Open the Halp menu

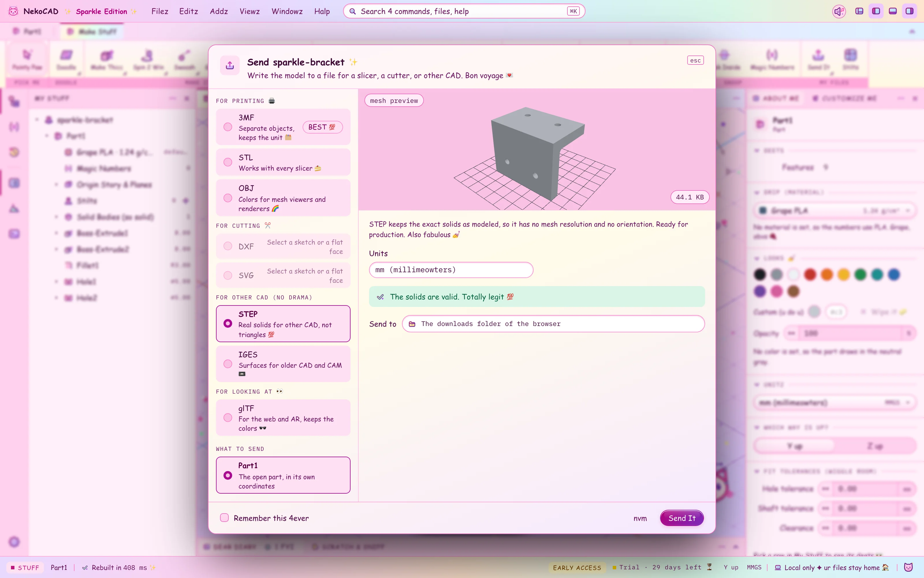322,12
